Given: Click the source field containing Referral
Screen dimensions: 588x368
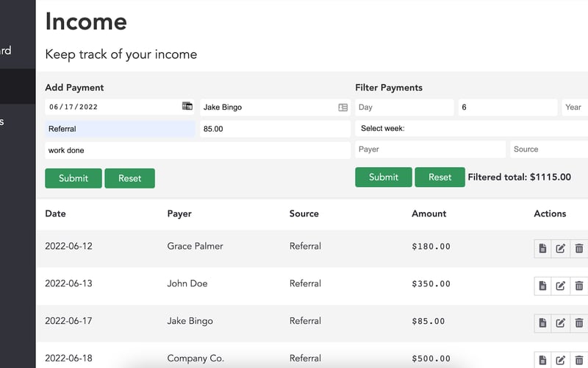Looking at the screenshot, I should [x=120, y=129].
